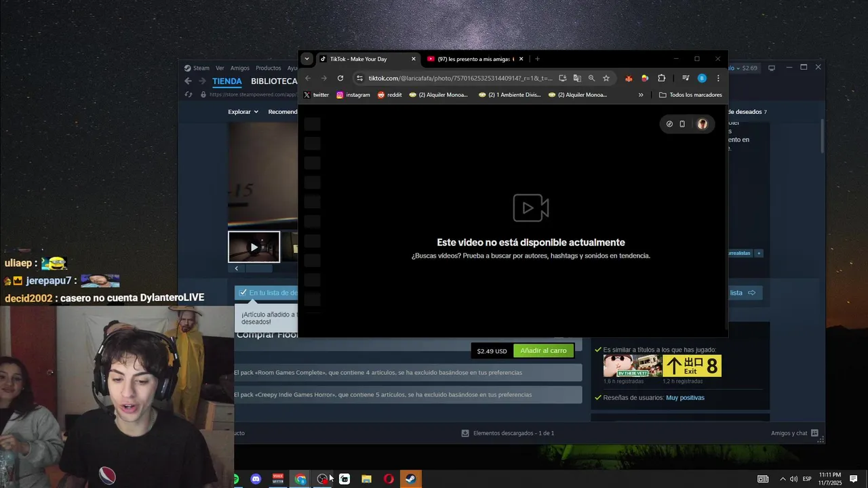Open a new Chrome tab
The width and height of the screenshot is (868, 488).
(538, 59)
